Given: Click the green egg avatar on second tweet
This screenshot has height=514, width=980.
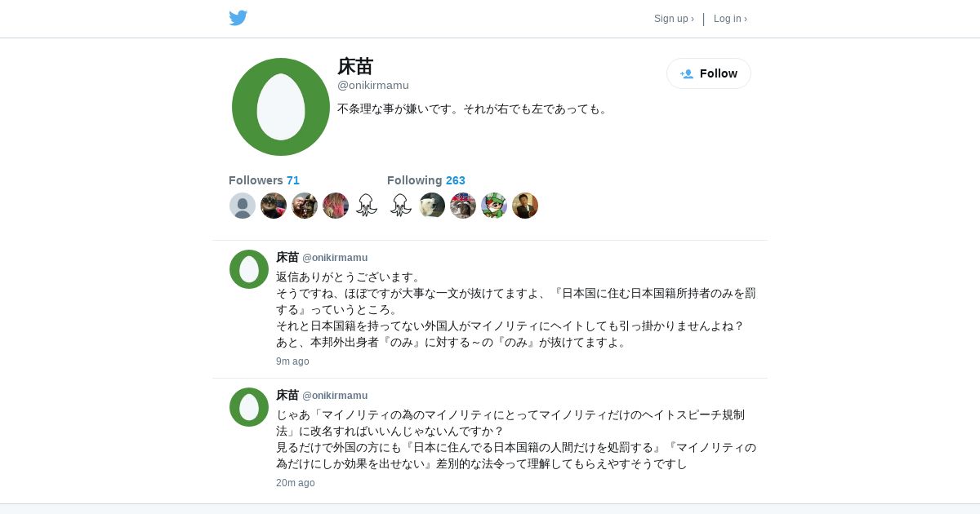Looking at the screenshot, I should tap(249, 407).
